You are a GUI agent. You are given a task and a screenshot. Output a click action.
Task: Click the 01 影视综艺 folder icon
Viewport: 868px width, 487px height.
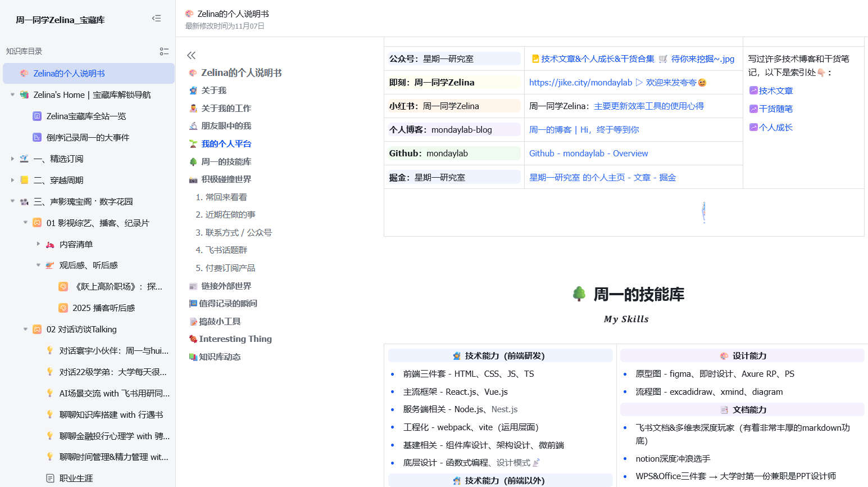coord(37,223)
